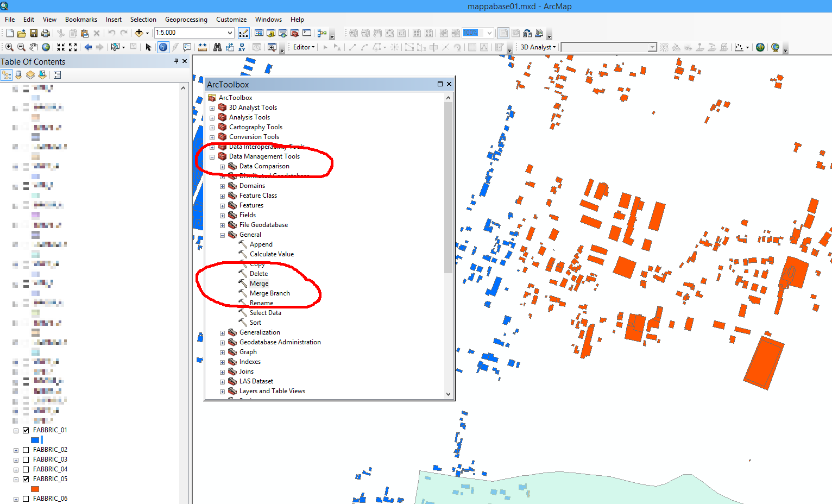Open the Editor dropdown menu
Image resolution: width=832 pixels, height=504 pixels.
(304, 47)
